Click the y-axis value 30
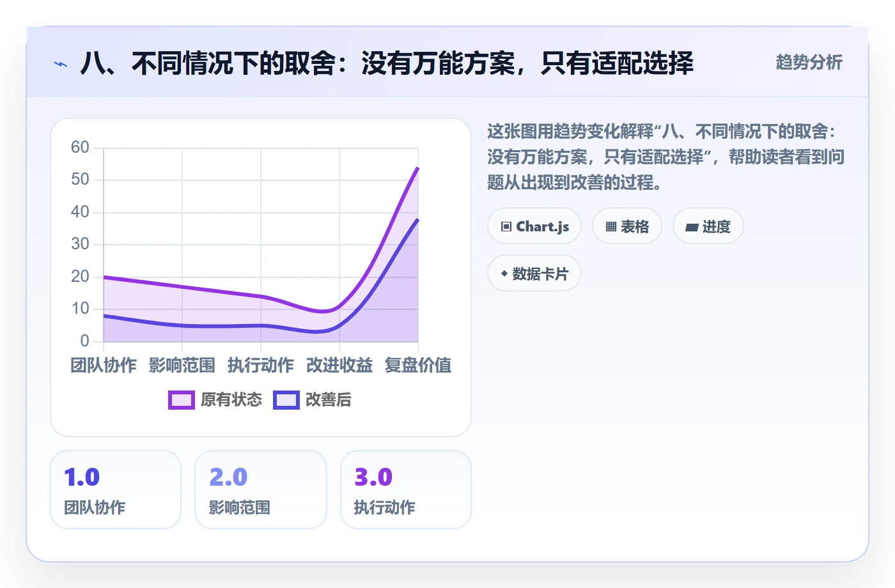895x588 pixels. pyautogui.click(x=80, y=244)
